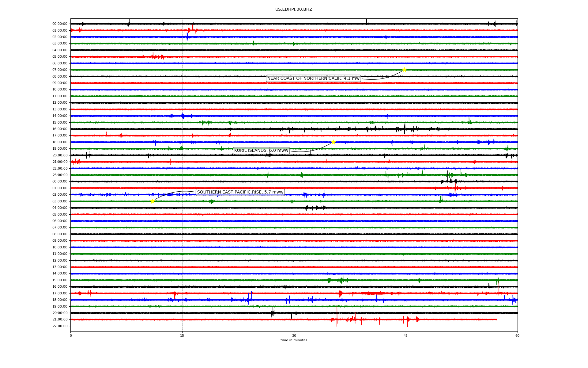Click the "time in minutes" axis label
The width and height of the screenshot is (588, 368).
click(294, 340)
